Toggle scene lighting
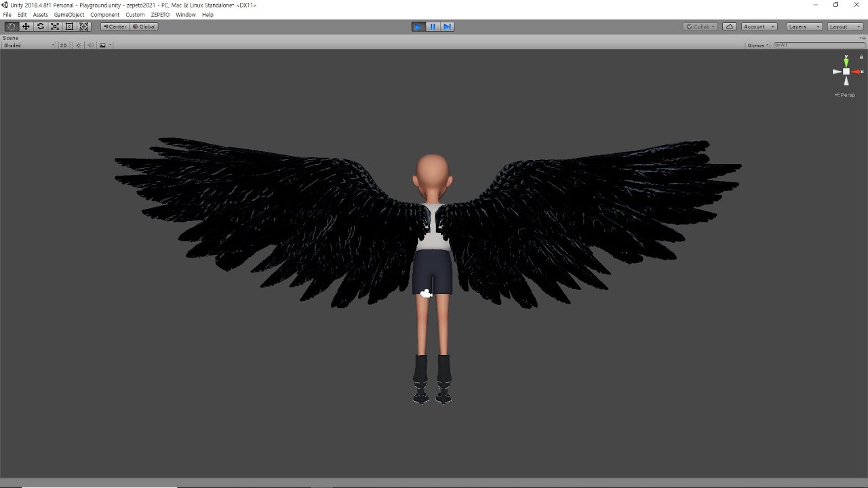 (x=79, y=45)
